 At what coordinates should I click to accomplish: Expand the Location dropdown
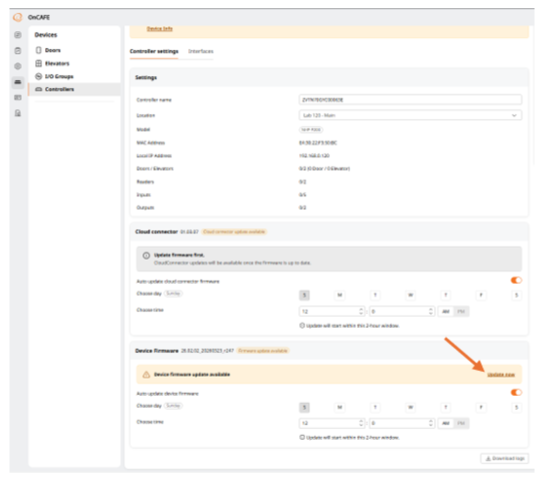click(x=410, y=115)
